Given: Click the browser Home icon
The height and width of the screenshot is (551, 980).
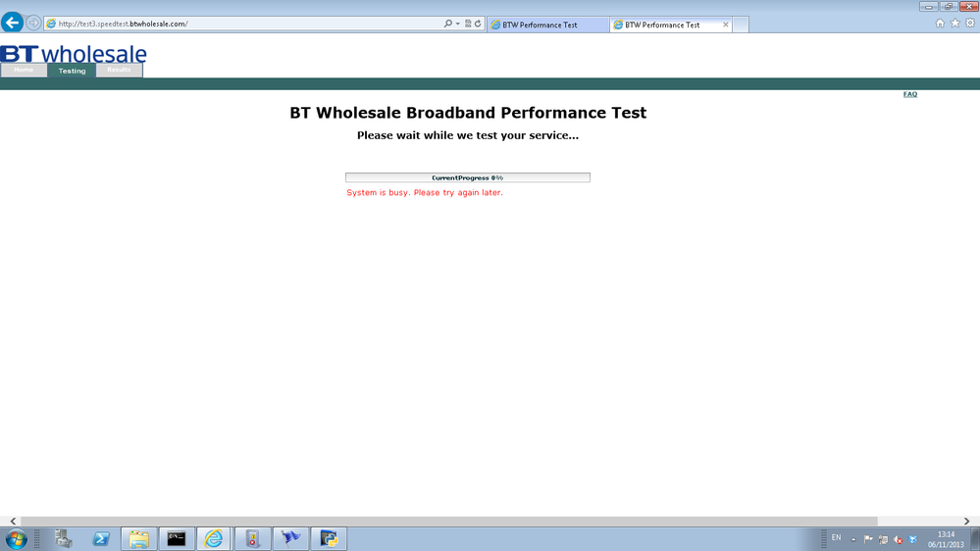Looking at the screenshot, I should pos(940,24).
